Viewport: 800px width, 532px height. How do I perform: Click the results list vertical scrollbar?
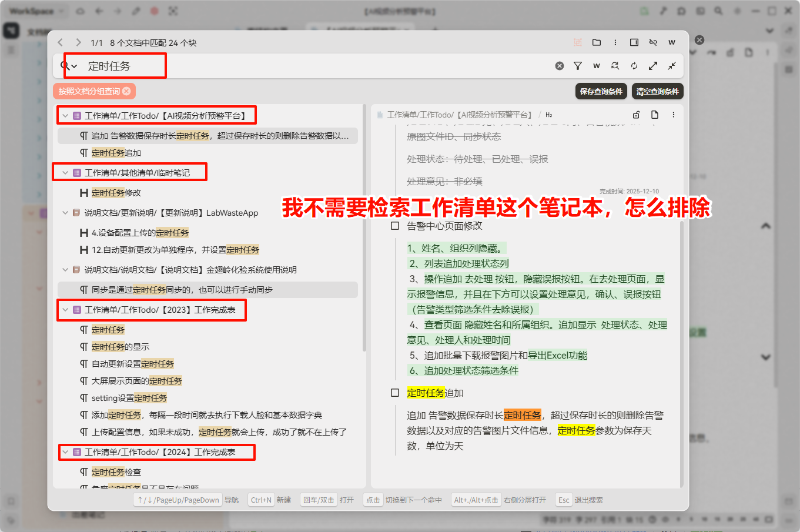[364, 229]
